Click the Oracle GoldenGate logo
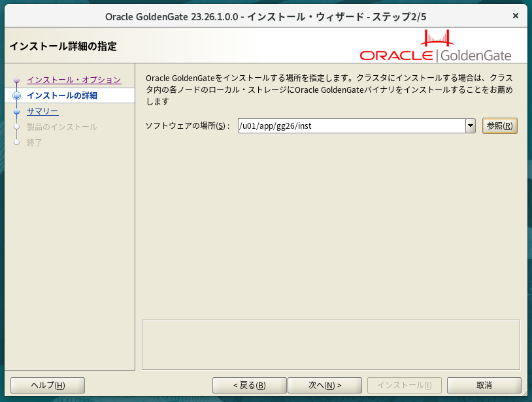Image resolution: width=532 pixels, height=402 pixels. coord(435,46)
